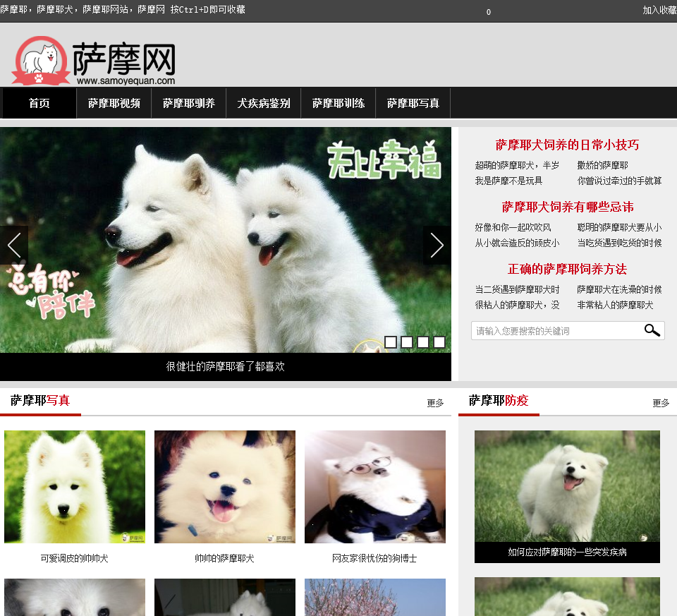Open thumbnail of dog wearing glasses

click(375, 487)
